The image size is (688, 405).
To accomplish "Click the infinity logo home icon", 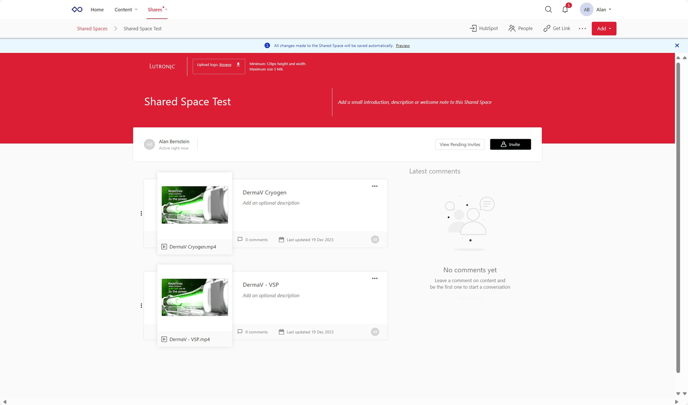I will tap(77, 9).
